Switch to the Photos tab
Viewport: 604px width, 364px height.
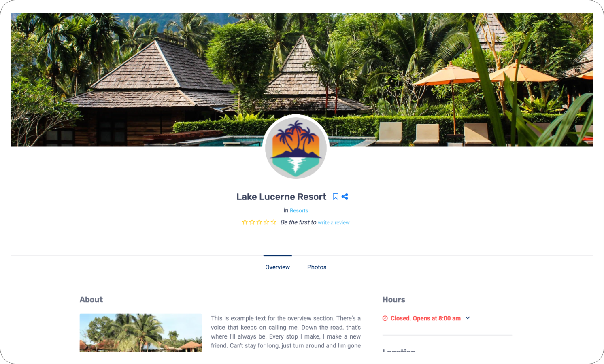pyautogui.click(x=317, y=267)
